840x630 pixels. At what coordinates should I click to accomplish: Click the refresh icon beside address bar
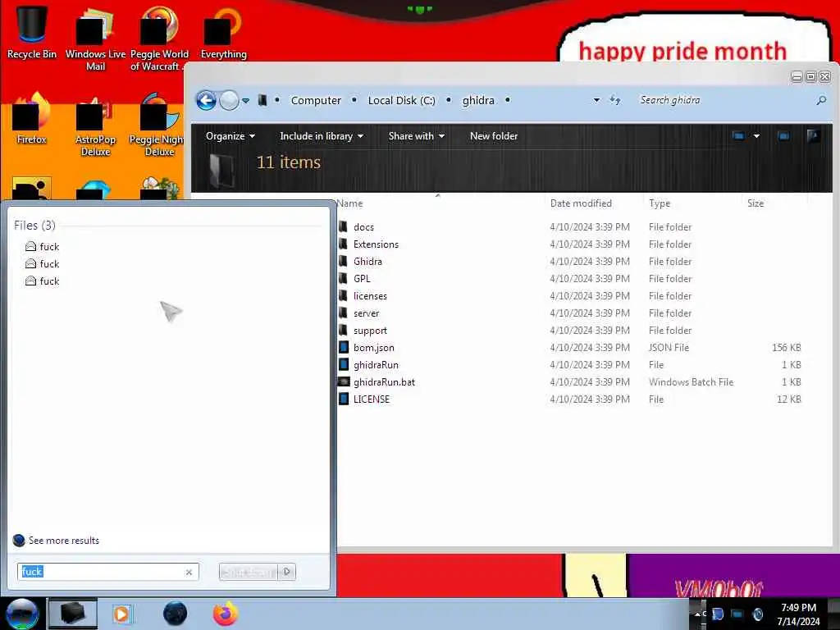pos(615,100)
